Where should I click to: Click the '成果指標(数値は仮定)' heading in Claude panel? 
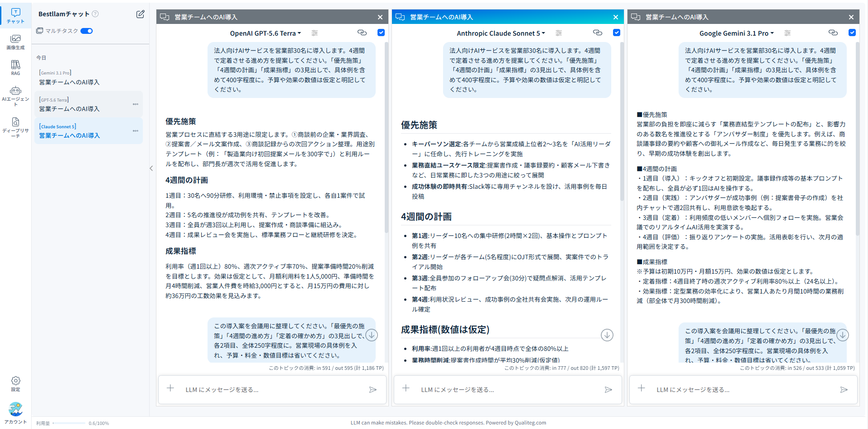tap(445, 330)
